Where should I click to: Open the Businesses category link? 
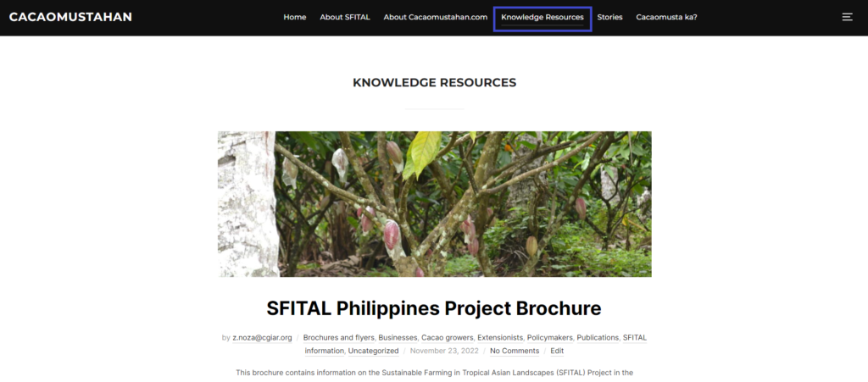(x=398, y=337)
